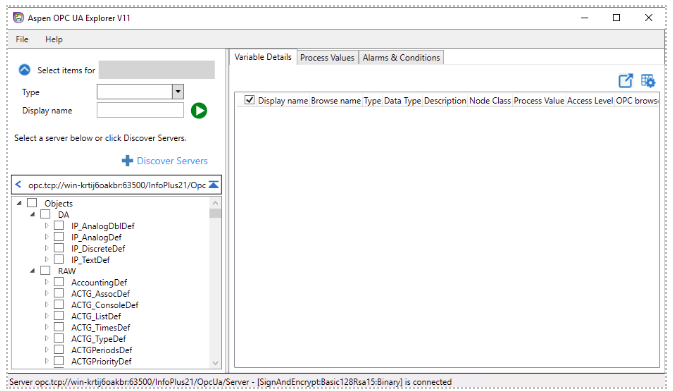This screenshot has width=673, height=391.
Task: Run the search with the green play button
Action: [199, 111]
